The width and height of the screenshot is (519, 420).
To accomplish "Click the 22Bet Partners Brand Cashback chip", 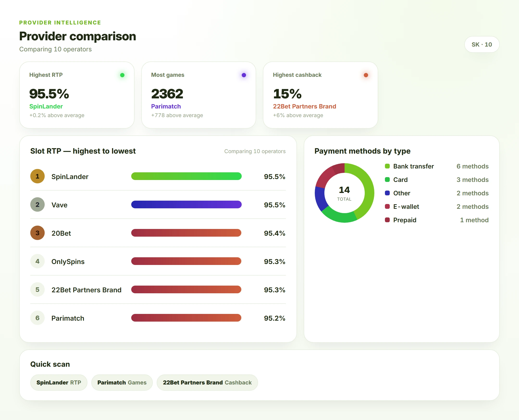I will pyautogui.click(x=207, y=382).
